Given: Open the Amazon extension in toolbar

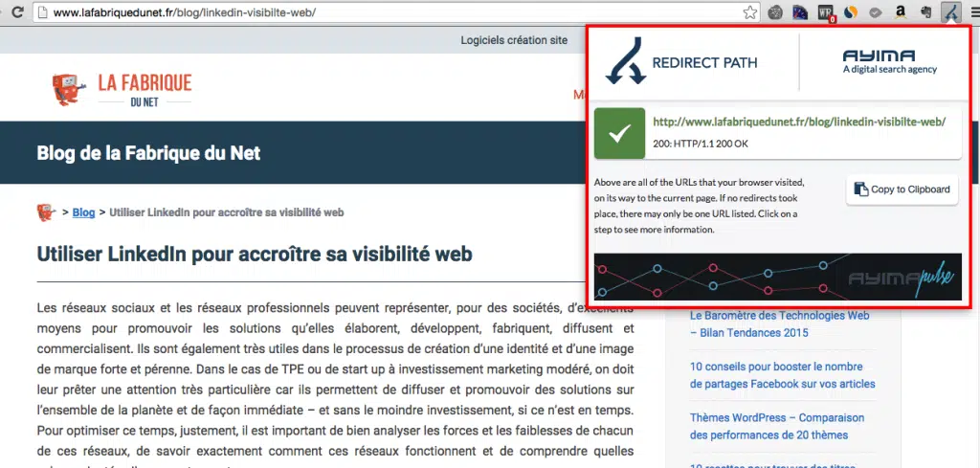Looking at the screenshot, I should [x=901, y=12].
